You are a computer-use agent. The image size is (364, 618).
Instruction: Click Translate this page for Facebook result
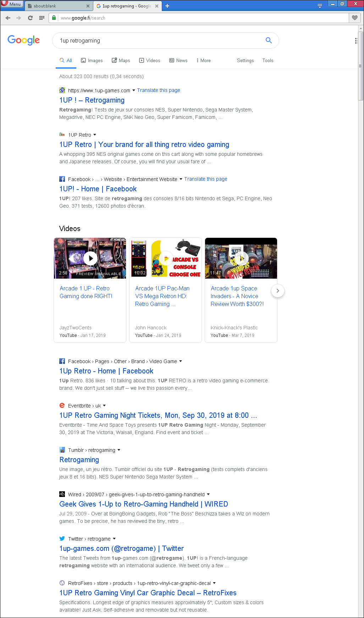coord(206,179)
